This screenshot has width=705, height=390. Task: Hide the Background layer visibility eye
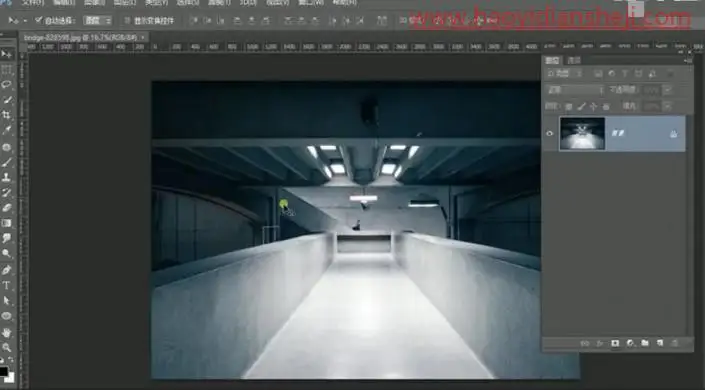[x=549, y=134]
